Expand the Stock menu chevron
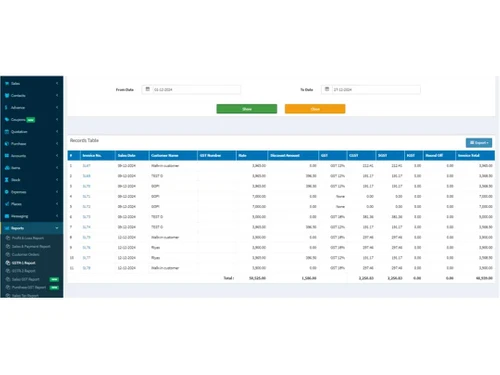Viewport: 500px width, 375px height. 57,180
